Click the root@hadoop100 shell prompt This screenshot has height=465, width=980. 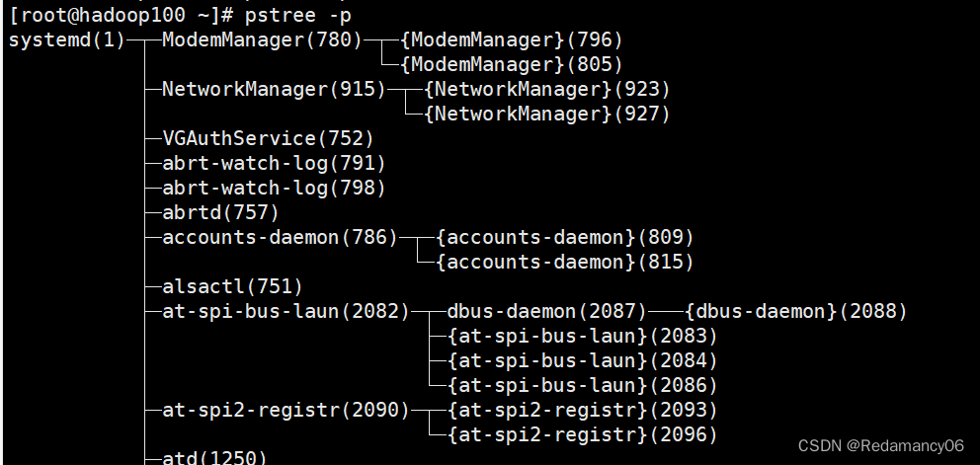click(x=119, y=15)
